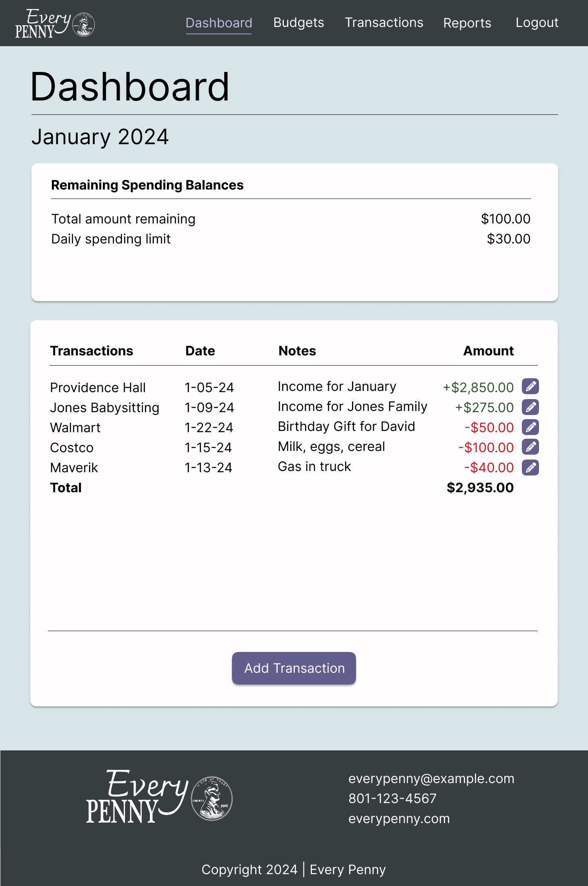Edit the Jones Babysitting transaction
Viewport: 588px width, 886px height.
(x=530, y=407)
